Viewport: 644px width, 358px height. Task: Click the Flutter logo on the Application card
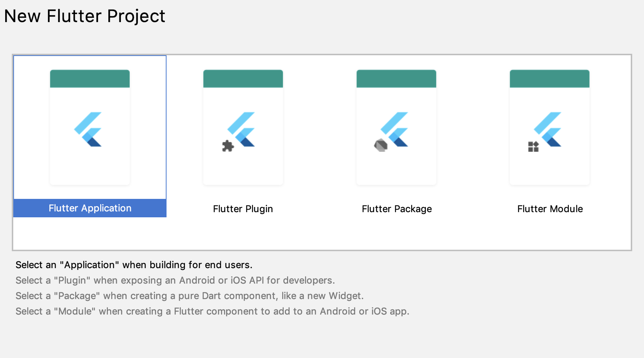pyautogui.click(x=89, y=129)
